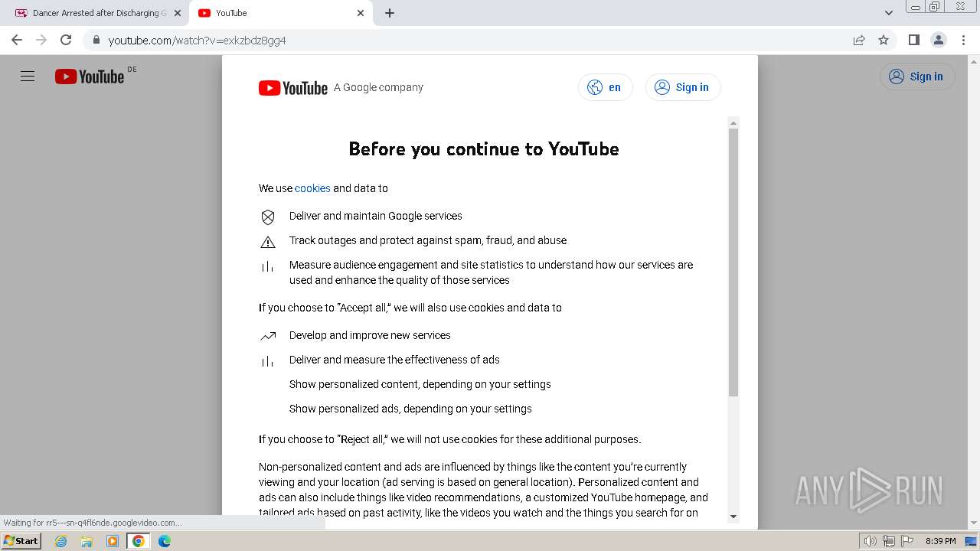Image resolution: width=980 pixels, height=551 pixels.
Task: Click the Action Center flag tray icon
Action: [x=907, y=541]
